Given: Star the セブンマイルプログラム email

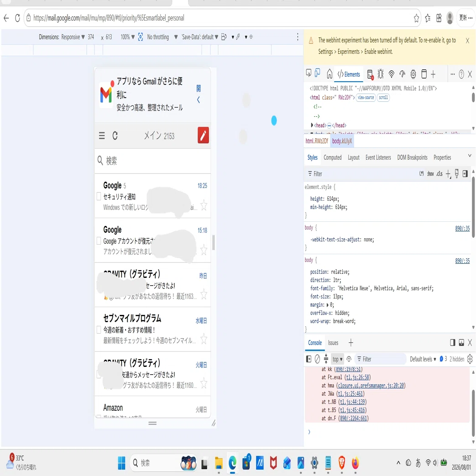Looking at the screenshot, I should point(204,339).
